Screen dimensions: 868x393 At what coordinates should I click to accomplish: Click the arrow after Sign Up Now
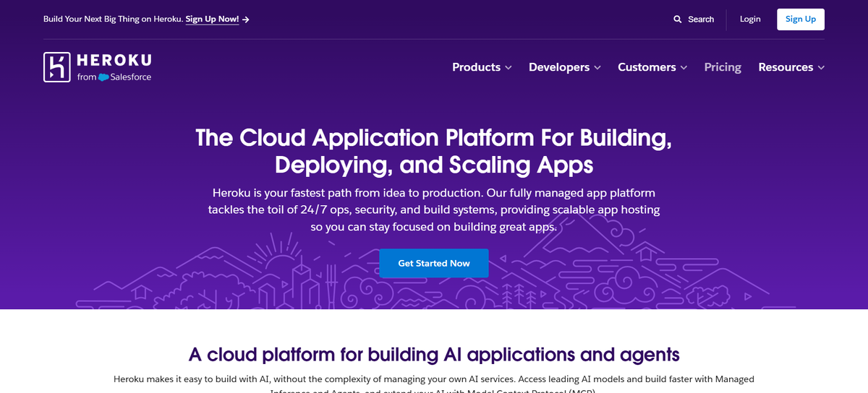(246, 20)
